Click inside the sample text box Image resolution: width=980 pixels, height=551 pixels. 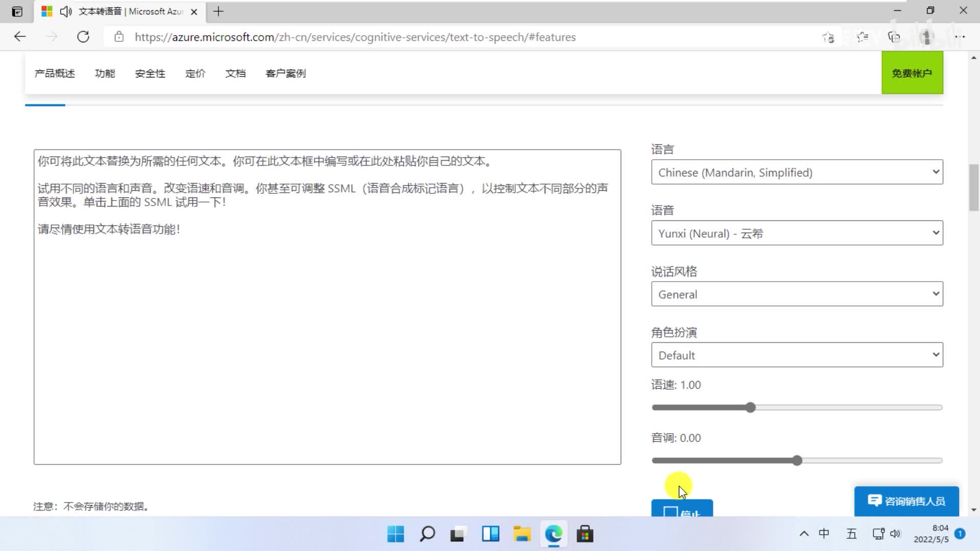pos(327,332)
